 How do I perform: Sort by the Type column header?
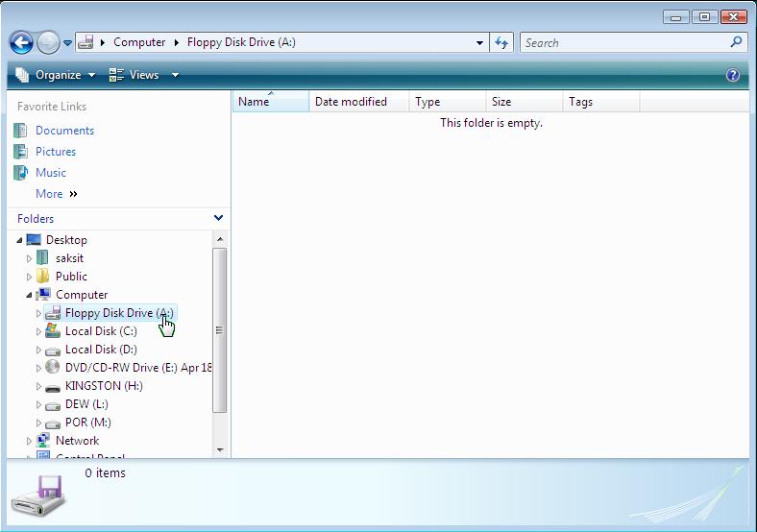click(447, 102)
